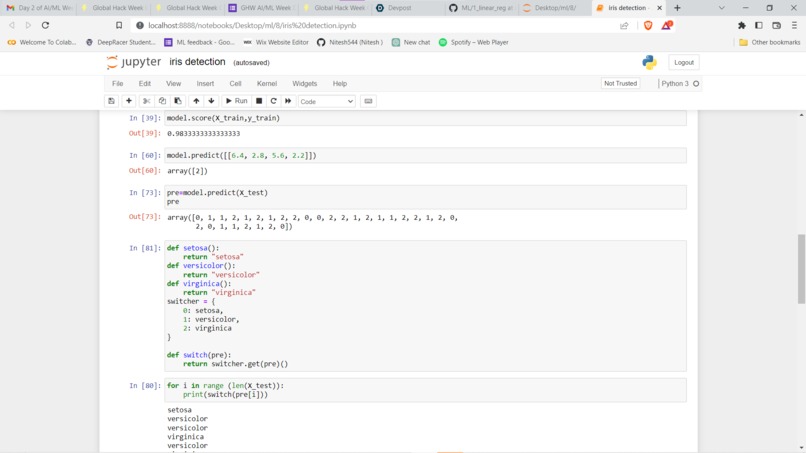The width and height of the screenshot is (806, 453).
Task: Open the Brave shields lion icon
Action: pyautogui.click(x=648, y=25)
